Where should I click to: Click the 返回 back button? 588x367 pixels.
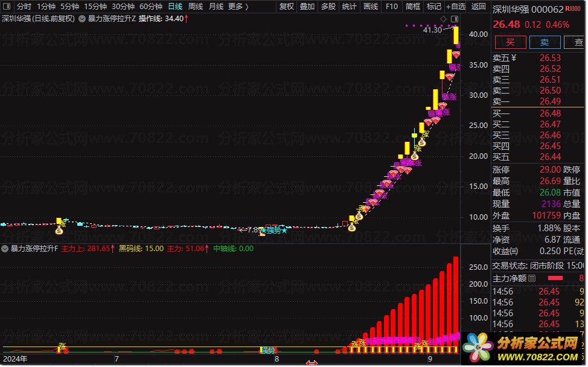479,7
